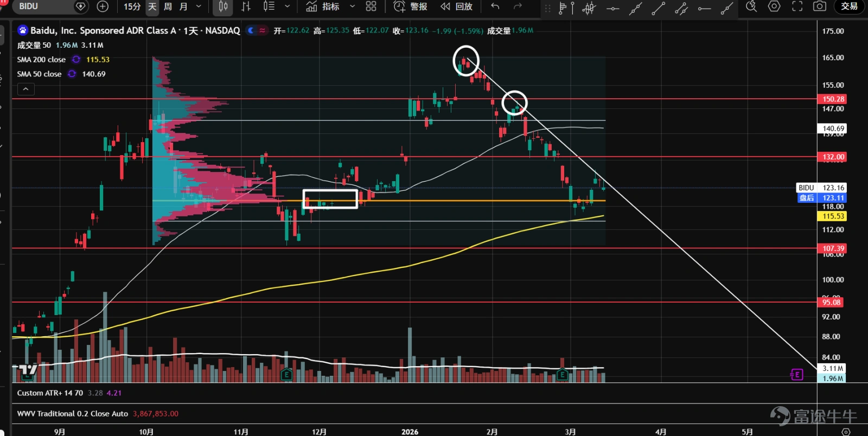Click the BIDU 123.16 last price label

point(821,188)
